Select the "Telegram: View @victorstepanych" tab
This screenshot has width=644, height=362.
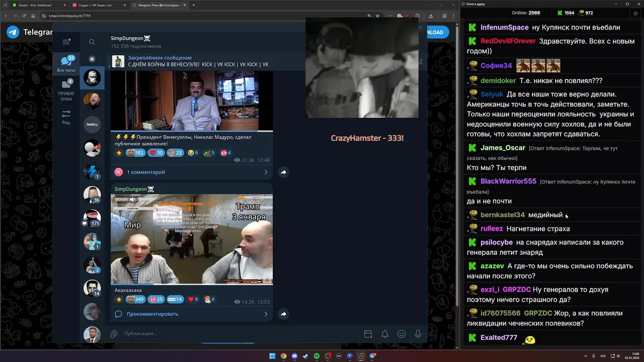[x=158, y=5]
